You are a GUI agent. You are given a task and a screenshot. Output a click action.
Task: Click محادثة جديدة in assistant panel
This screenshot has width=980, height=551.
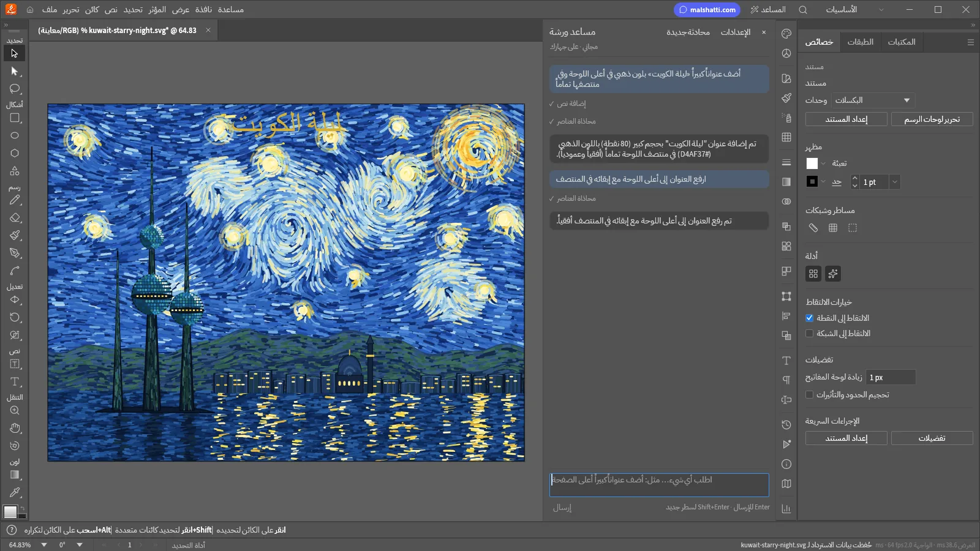point(688,32)
